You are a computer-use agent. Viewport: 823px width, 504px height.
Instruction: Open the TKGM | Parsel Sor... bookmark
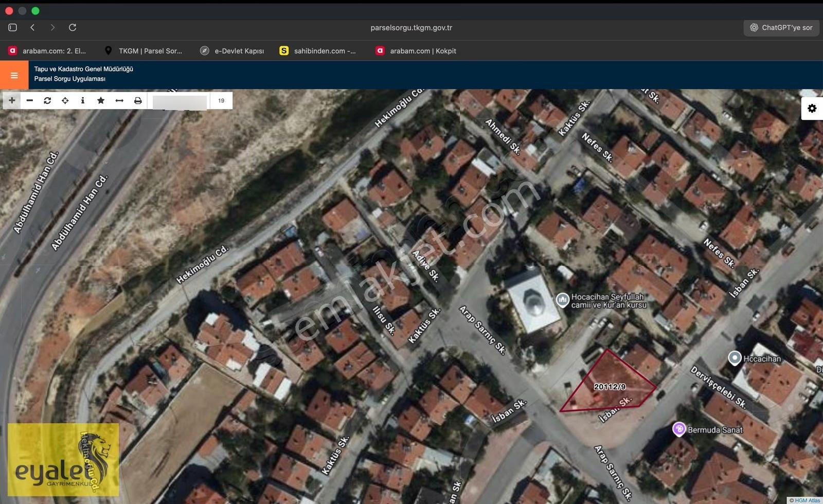143,51
